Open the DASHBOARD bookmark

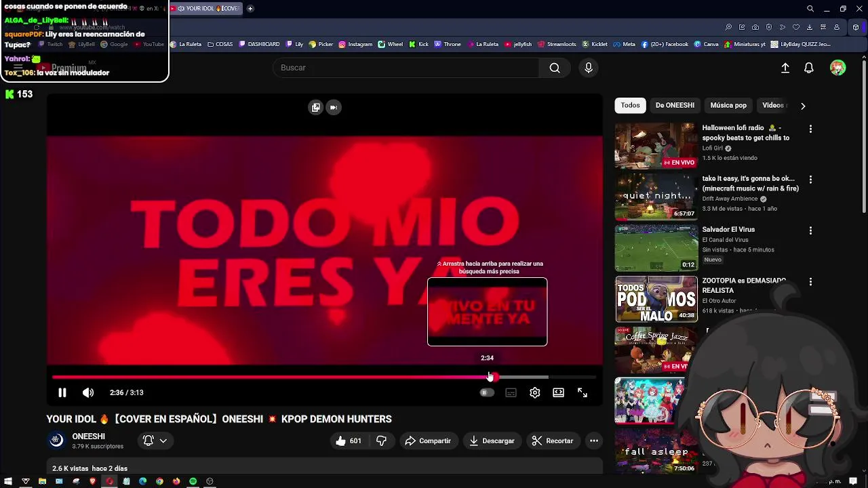coord(259,44)
